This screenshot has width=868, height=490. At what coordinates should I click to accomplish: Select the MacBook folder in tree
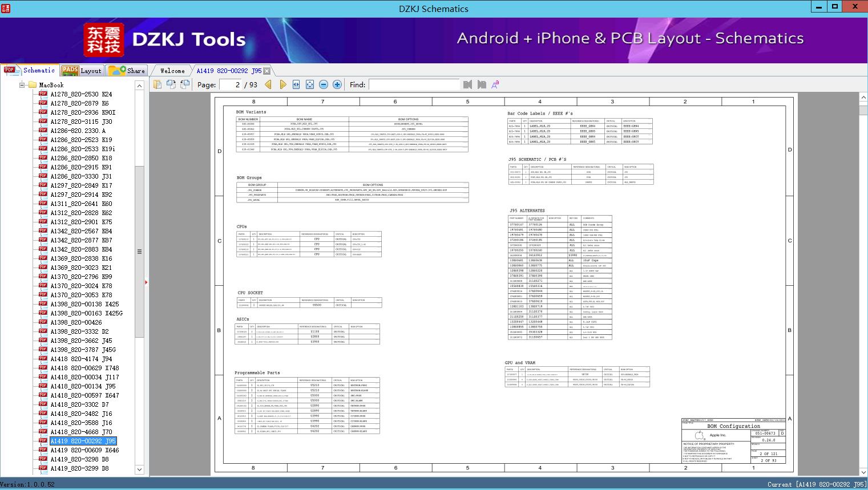pyautogui.click(x=51, y=85)
